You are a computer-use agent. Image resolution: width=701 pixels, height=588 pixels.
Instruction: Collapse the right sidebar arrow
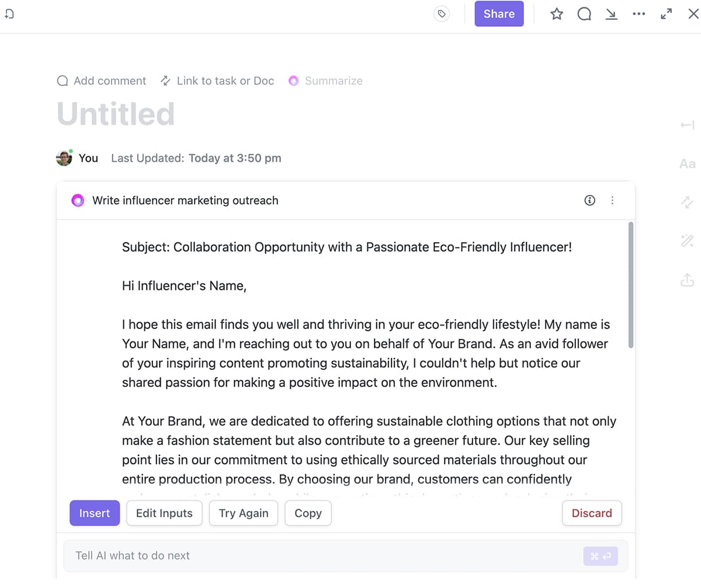click(x=688, y=125)
